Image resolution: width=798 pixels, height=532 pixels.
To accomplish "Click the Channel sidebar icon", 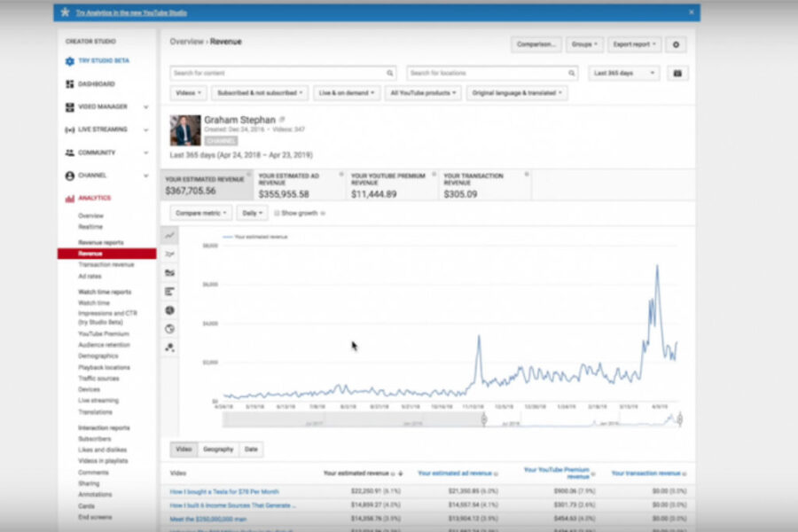I will [x=70, y=176].
